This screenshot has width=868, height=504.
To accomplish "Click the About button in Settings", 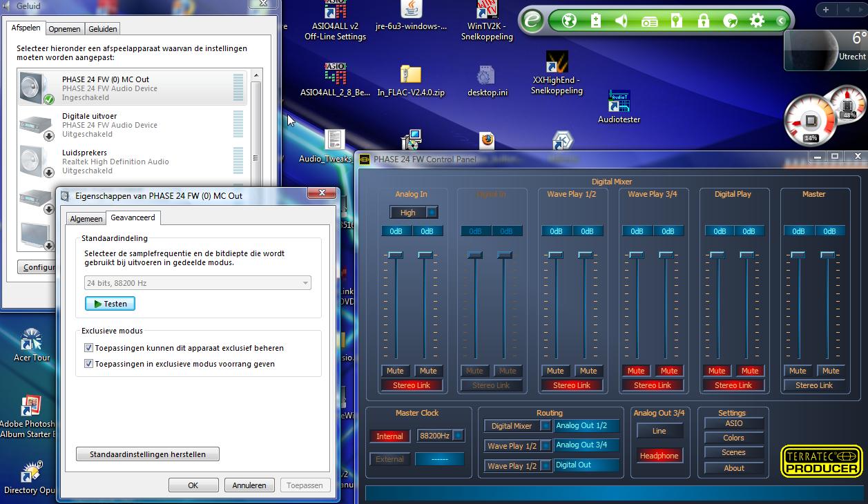I will click(734, 467).
